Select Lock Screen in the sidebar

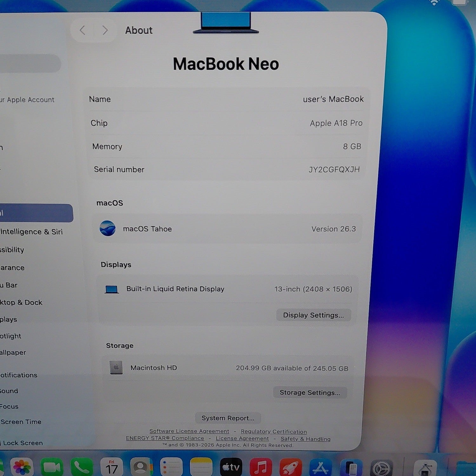(x=23, y=443)
